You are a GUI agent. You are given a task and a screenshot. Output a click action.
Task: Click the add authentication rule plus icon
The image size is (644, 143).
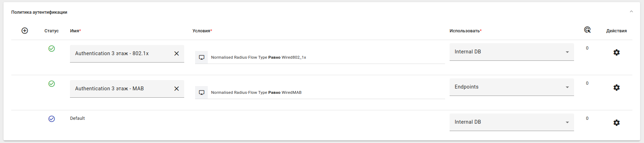pyautogui.click(x=25, y=31)
